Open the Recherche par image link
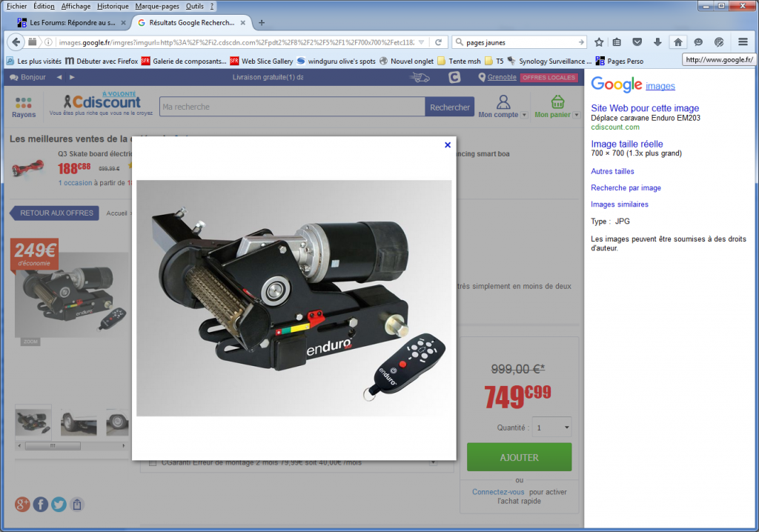The width and height of the screenshot is (759, 532). (x=626, y=188)
